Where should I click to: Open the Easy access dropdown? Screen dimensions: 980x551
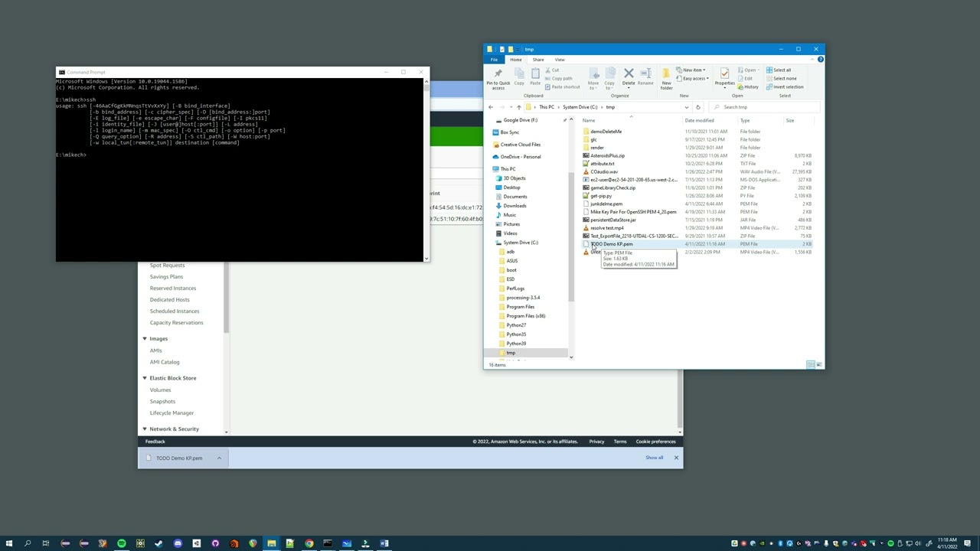coord(693,78)
